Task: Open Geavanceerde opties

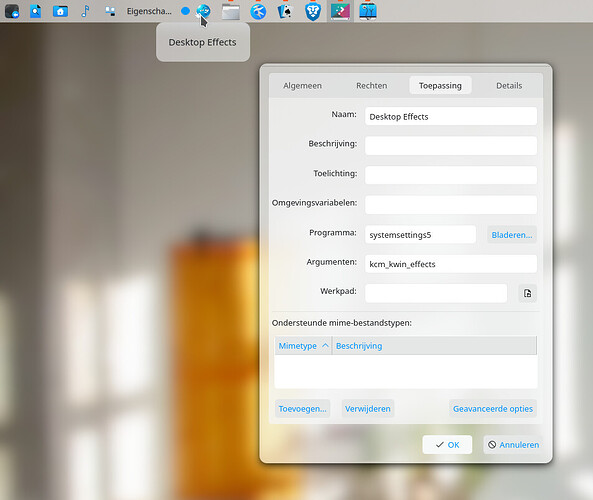Action: (493, 408)
